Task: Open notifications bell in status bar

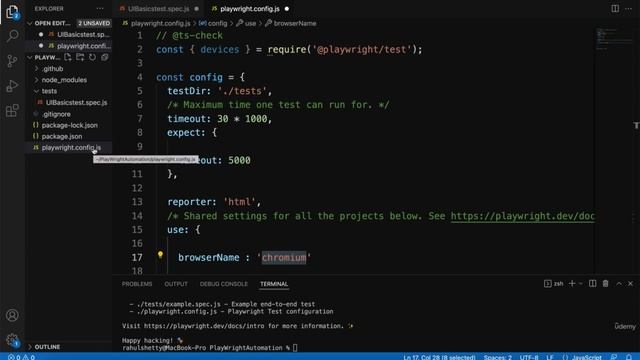Action: 629,357
